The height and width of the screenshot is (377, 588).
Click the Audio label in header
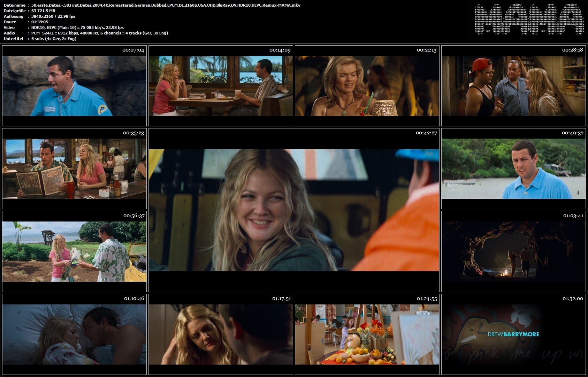point(9,33)
